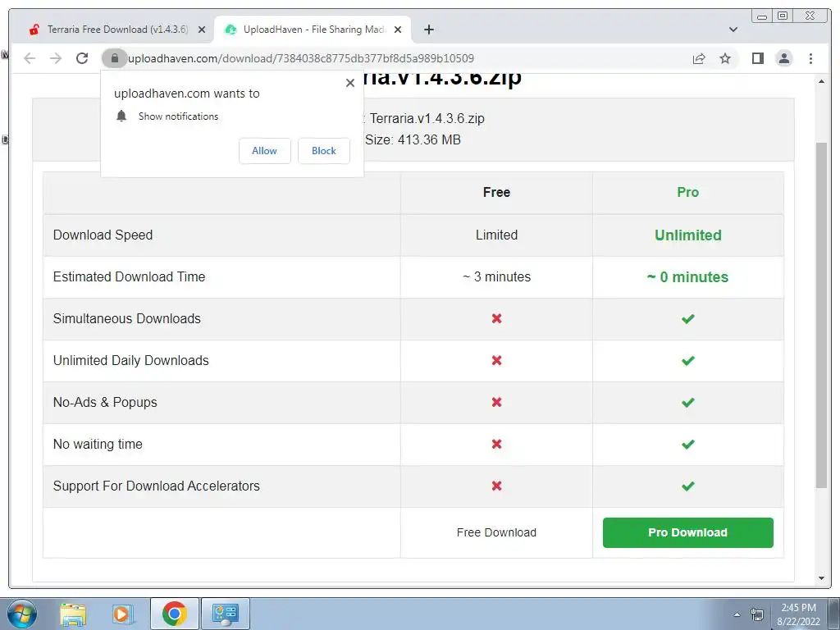The image size is (840, 630).
Task: Click the red X for No-Ads & Popups
Action: pyautogui.click(x=496, y=402)
